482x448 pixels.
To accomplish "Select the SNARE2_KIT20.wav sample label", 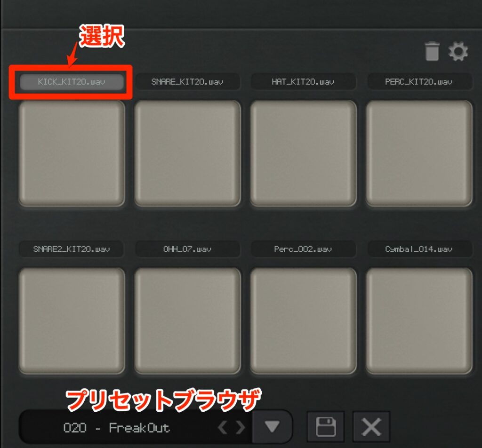I will point(72,249).
